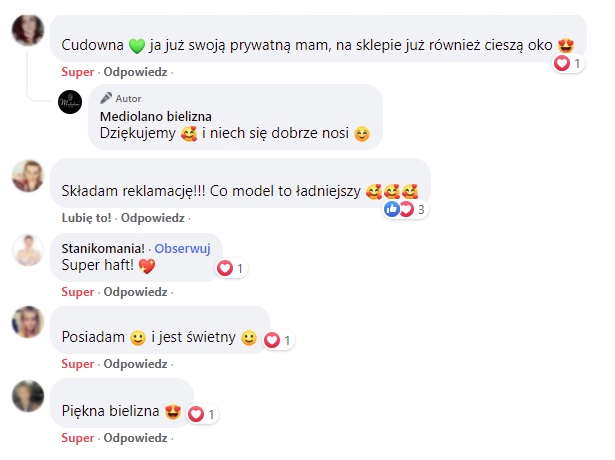Toggle Lubię to! under reklamację comment
615x460 pixels.
tap(85, 217)
